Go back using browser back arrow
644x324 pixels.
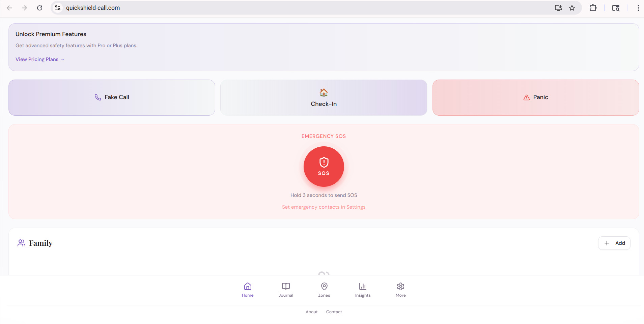[x=9, y=8]
